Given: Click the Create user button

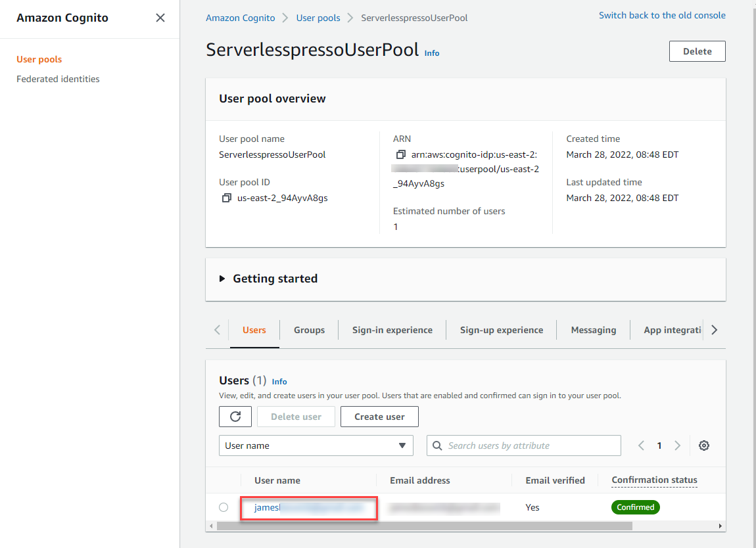Looking at the screenshot, I should [379, 417].
